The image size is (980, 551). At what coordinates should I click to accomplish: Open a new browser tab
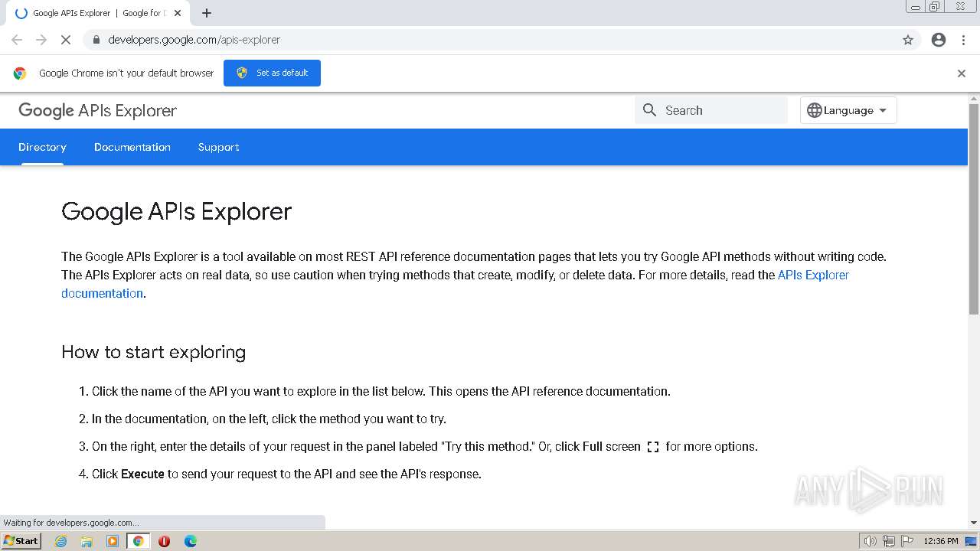pos(207,13)
